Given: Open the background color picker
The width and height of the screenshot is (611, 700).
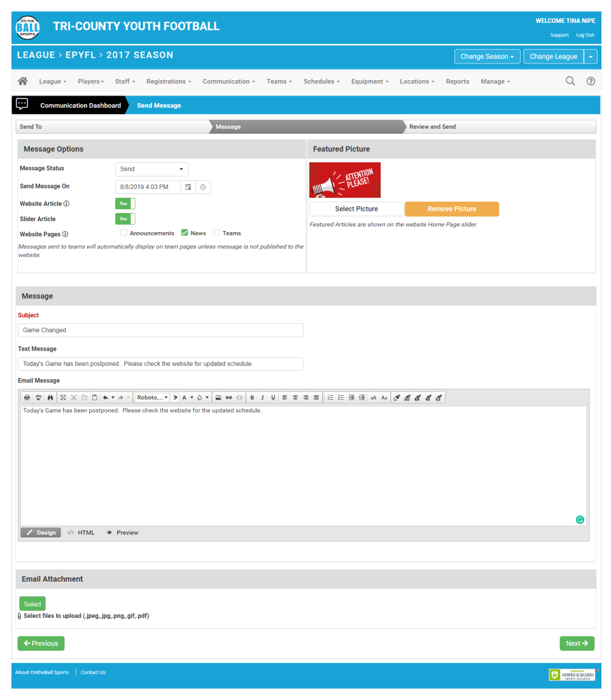Looking at the screenshot, I should [x=203, y=397].
